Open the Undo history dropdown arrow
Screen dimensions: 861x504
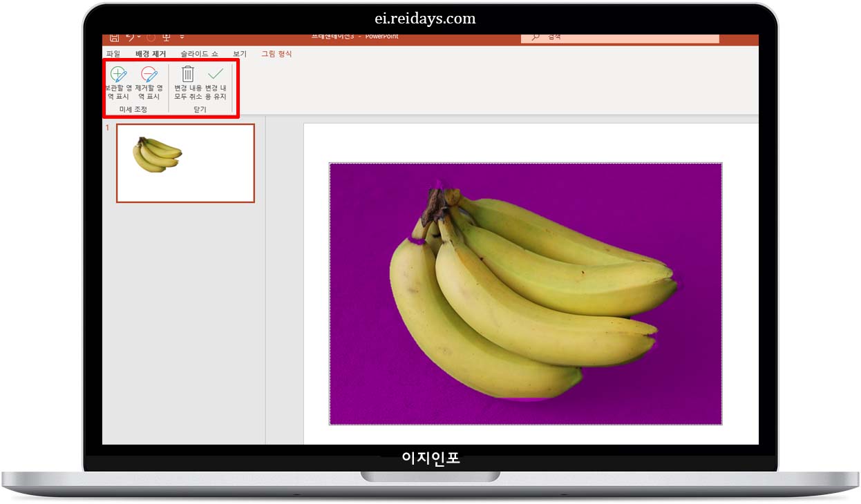tap(138, 37)
